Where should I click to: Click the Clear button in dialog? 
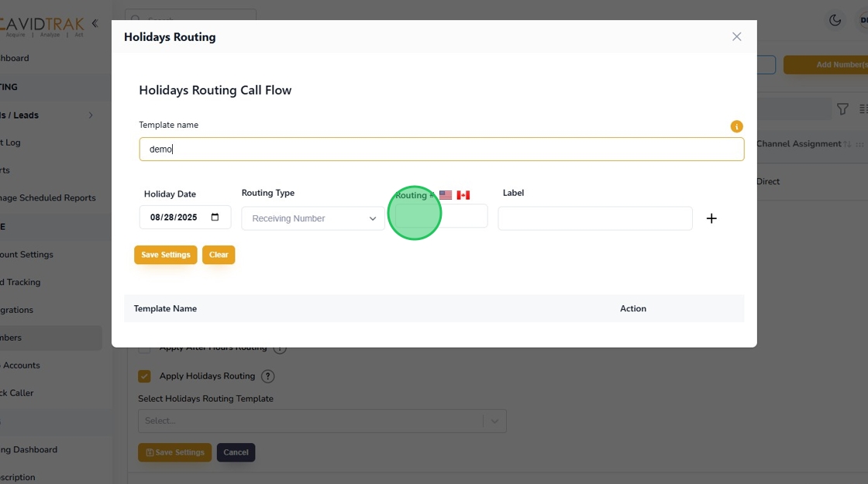tap(219, 255)
